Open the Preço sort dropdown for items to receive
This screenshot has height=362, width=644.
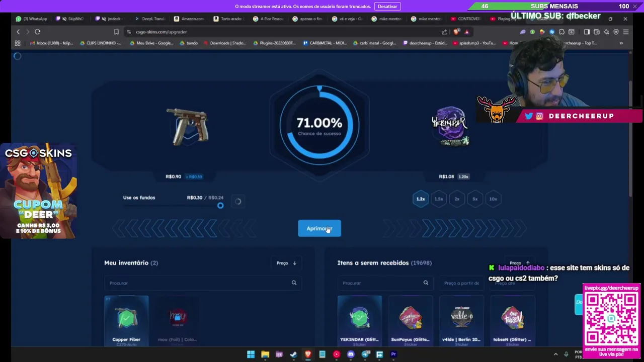click(519, 263)
